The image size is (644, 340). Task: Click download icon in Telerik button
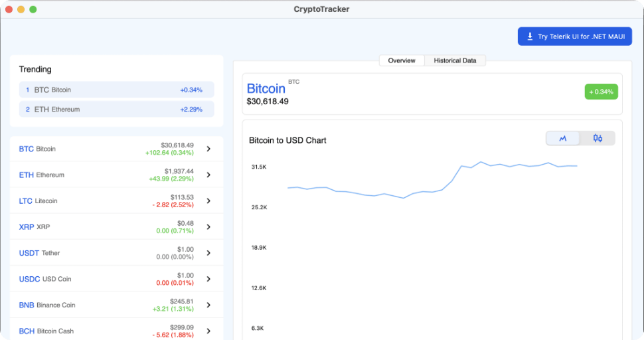pyautogui.click(x=530, y=37)
